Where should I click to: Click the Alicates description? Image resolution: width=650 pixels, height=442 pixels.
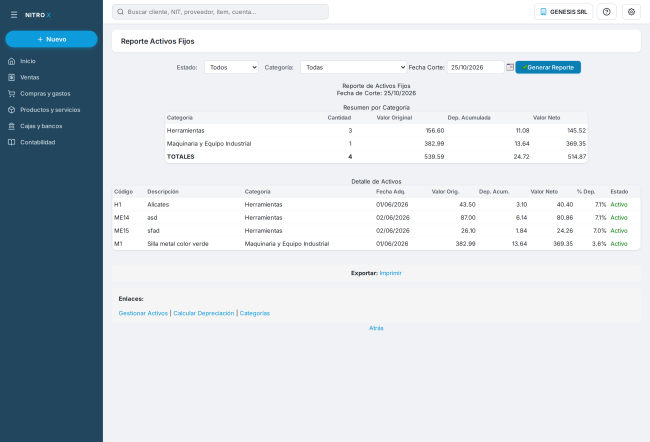158,204
